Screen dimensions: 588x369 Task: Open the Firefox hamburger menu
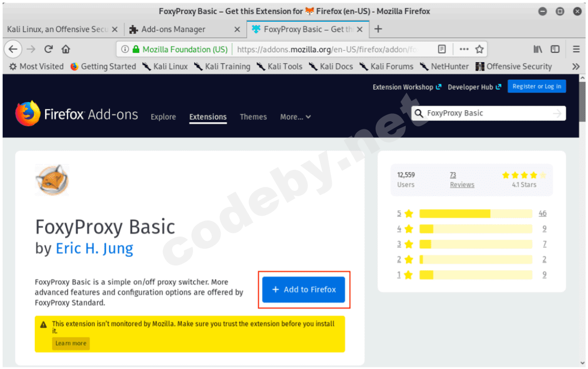click(577, 49)
